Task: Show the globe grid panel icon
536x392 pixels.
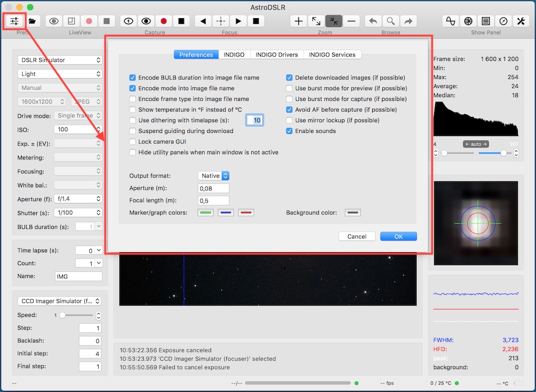Action: (468, 21)
